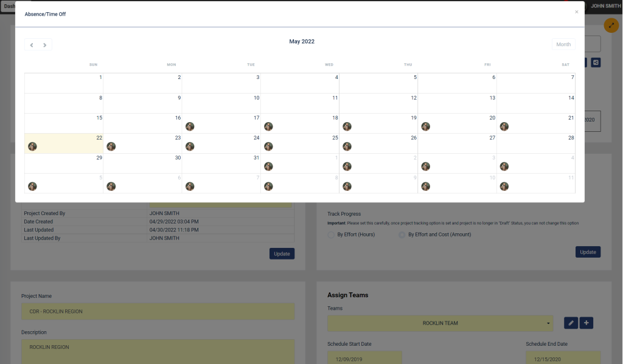The width and height of the screenshot is (623, 364).
Task: Open the Teams dropdown showing ROCKLIN TEAM
Action: coord(440,323)
